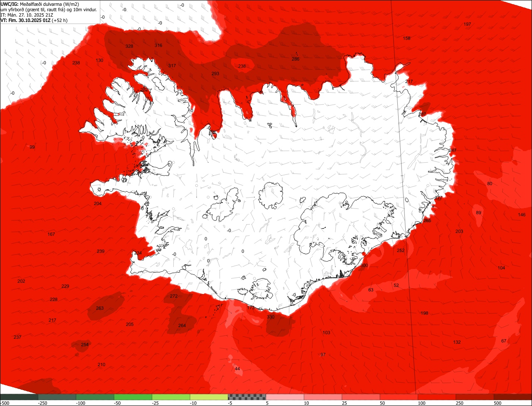Pick the pale pink swatch between 5 and 10
This screenshot has height=406, width=532.
(285, 397)
